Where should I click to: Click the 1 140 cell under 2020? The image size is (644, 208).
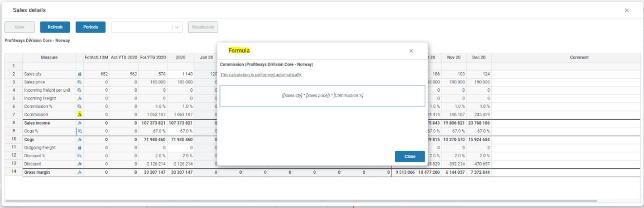180,74
